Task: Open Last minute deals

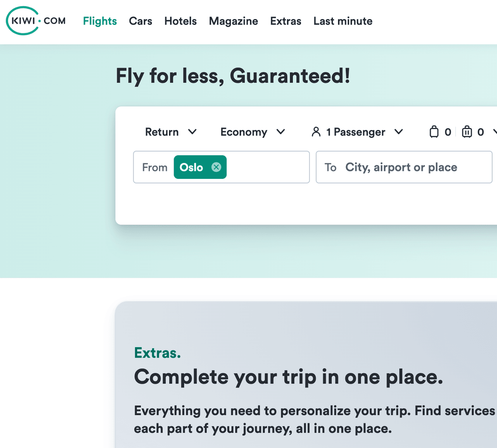Action: 343,21
